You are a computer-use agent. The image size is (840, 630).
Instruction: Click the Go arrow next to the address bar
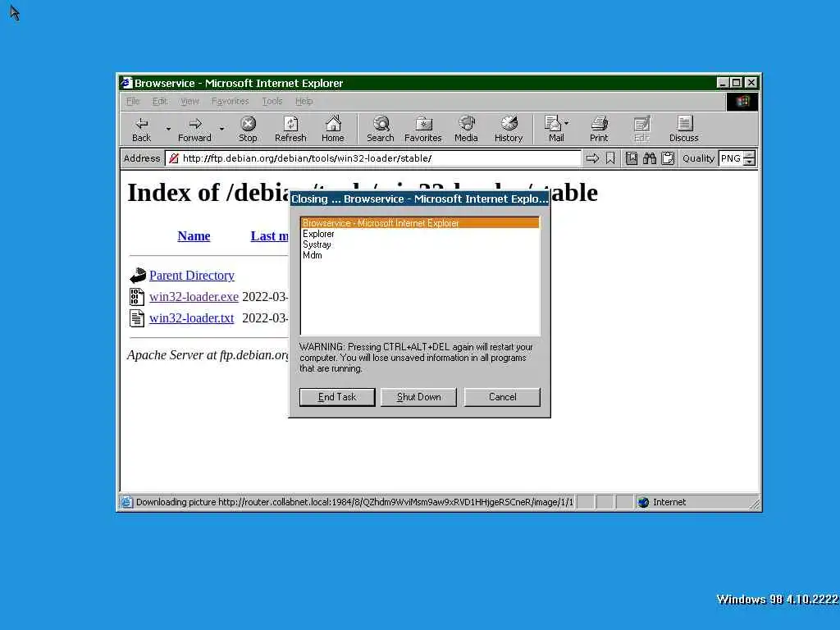pyautogui.click(x=592, y=158)
